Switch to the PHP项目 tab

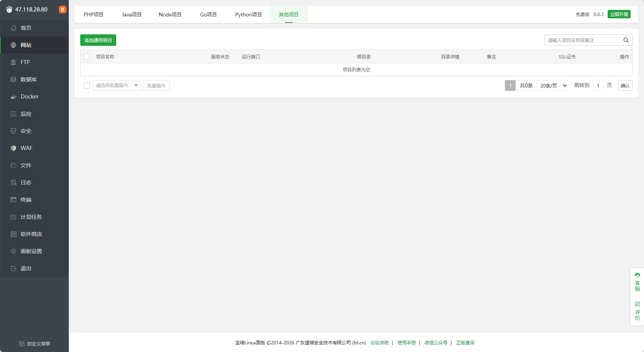coord(94,15)
